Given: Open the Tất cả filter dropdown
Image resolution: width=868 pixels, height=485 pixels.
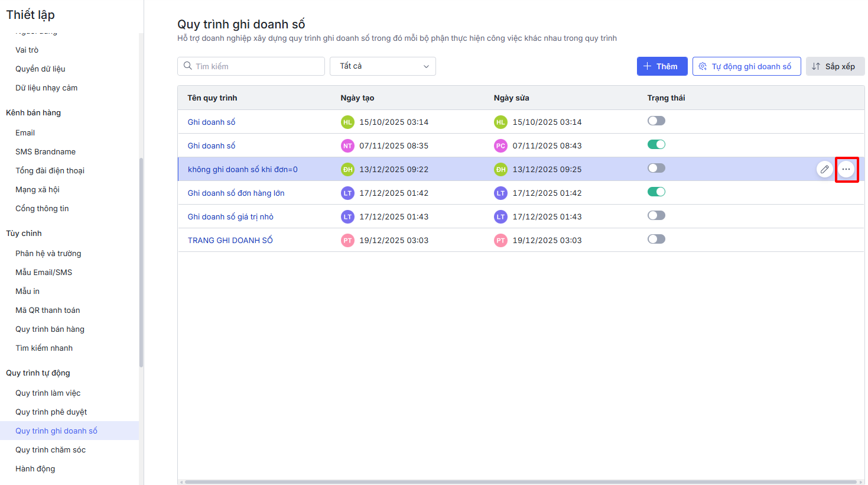Looking at the screenshot, I should 383,66.
